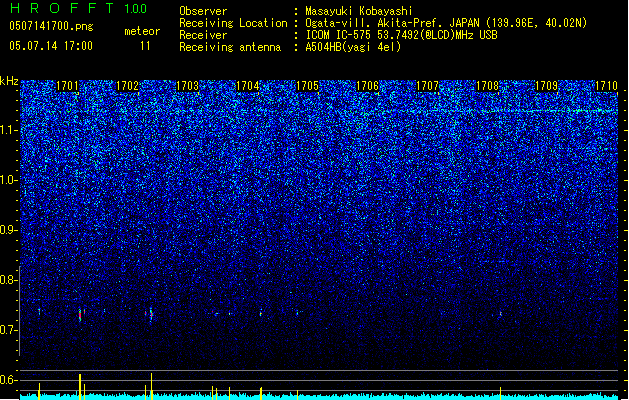
Task: Click the 'Observer' field label
Action: click(x=203, y=11)
